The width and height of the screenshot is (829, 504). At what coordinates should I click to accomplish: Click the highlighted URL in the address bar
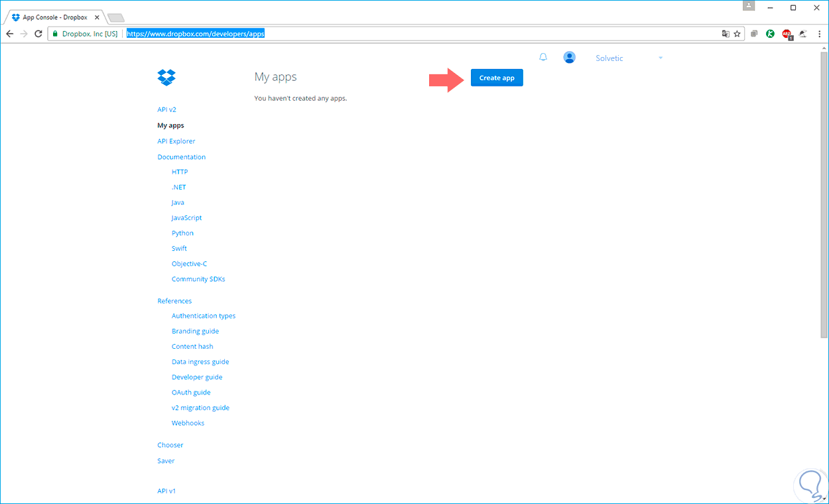196,33
